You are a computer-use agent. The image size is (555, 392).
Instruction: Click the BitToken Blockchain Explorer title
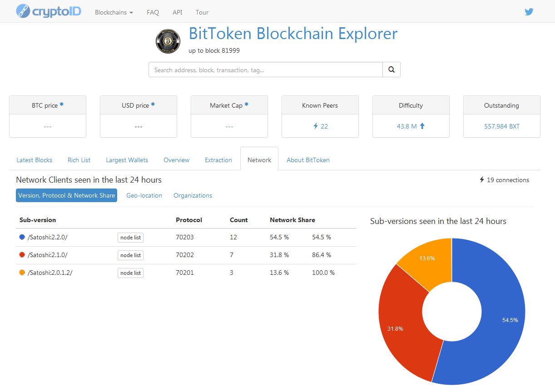click(x=293, y=34)
